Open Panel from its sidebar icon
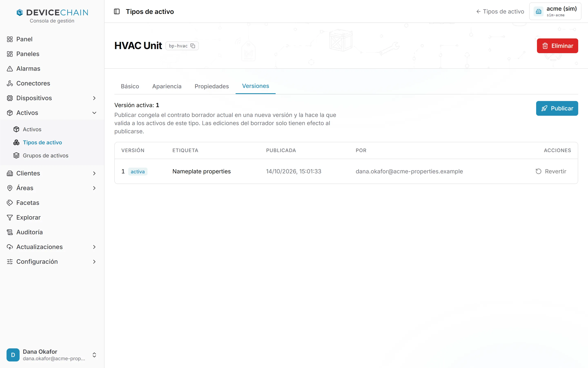 pos(10,39)
